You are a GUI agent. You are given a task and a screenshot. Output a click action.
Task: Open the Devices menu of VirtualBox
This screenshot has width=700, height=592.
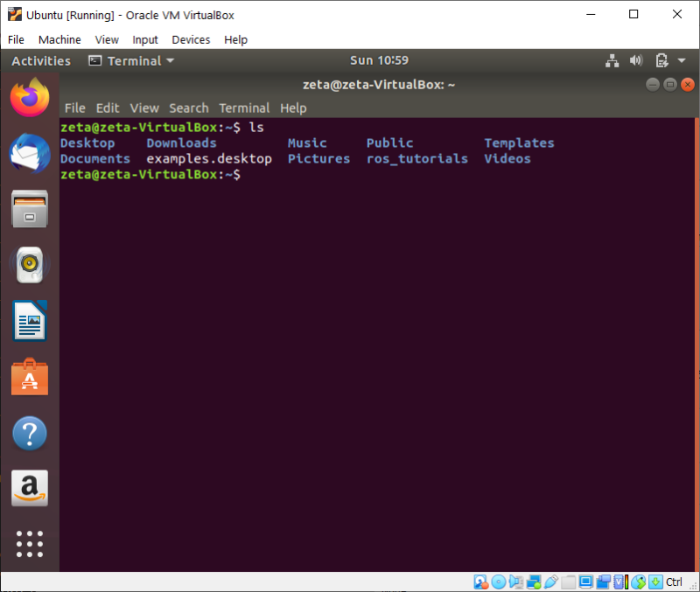tap(190, 39)
